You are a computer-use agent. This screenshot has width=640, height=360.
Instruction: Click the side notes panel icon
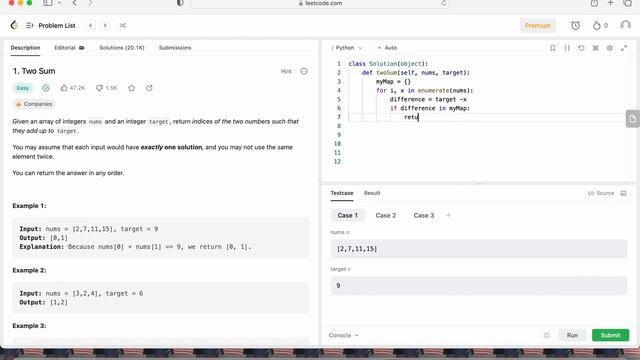(633, 119)
